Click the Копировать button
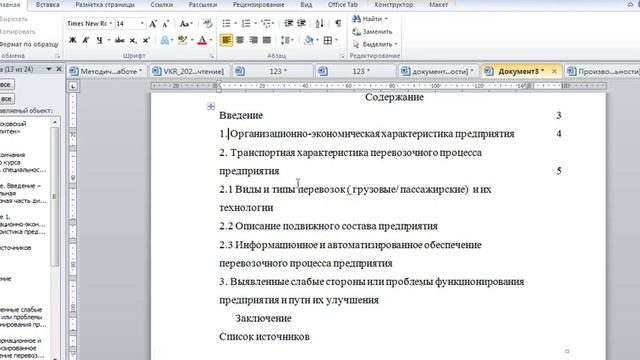The height and width of the screenshot is (360, 640). 18,31
